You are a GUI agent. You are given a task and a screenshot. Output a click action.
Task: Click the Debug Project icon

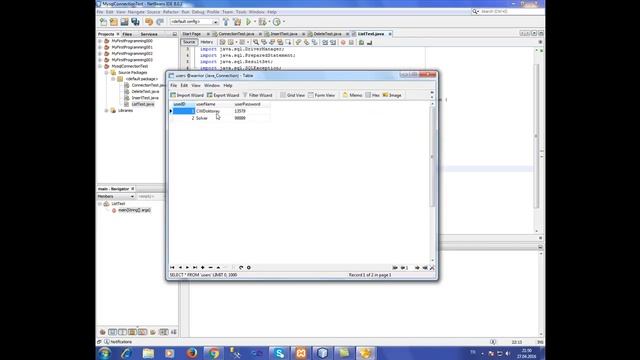(262, 22)
